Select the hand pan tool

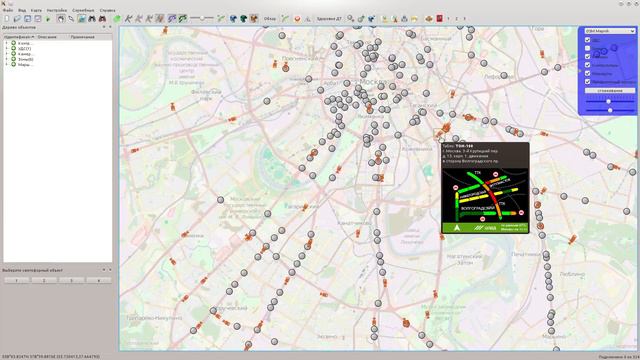tap(61, 19)
